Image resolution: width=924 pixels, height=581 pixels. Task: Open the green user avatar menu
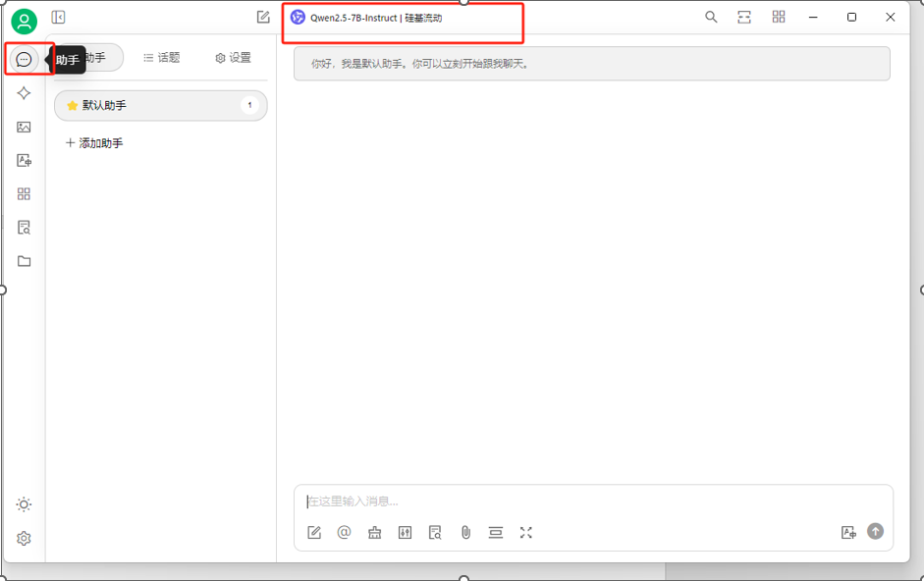click(x=25, y=22)
